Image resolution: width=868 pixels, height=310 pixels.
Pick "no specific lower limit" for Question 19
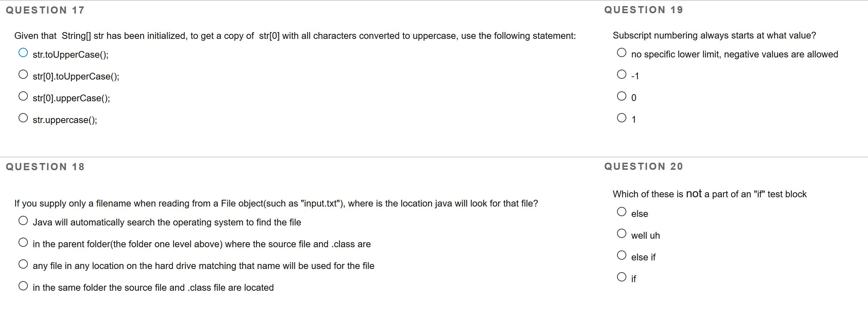pyautogui.click(x=622, y=52)
